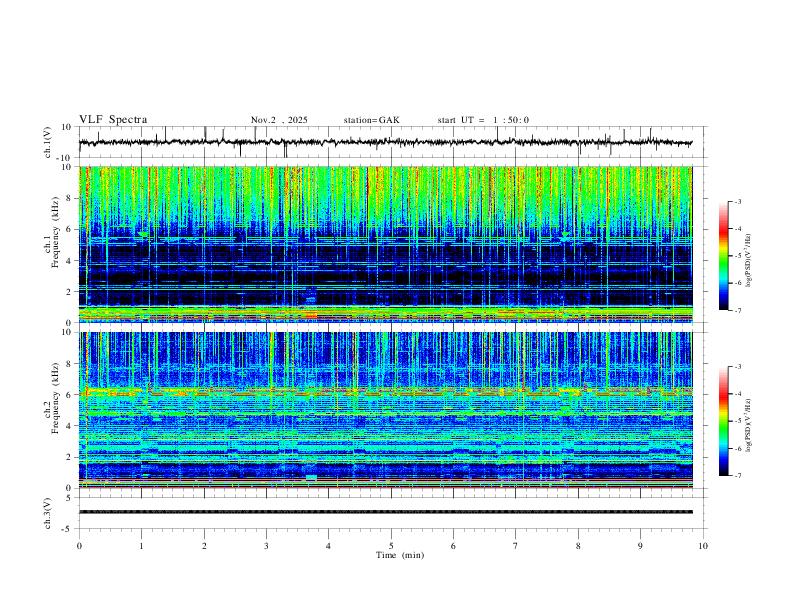Viewport: 792px width, 612px height.
Task: Click the '-7' tick on ch.2 colorbar
Action: click(x=738, y=476)
